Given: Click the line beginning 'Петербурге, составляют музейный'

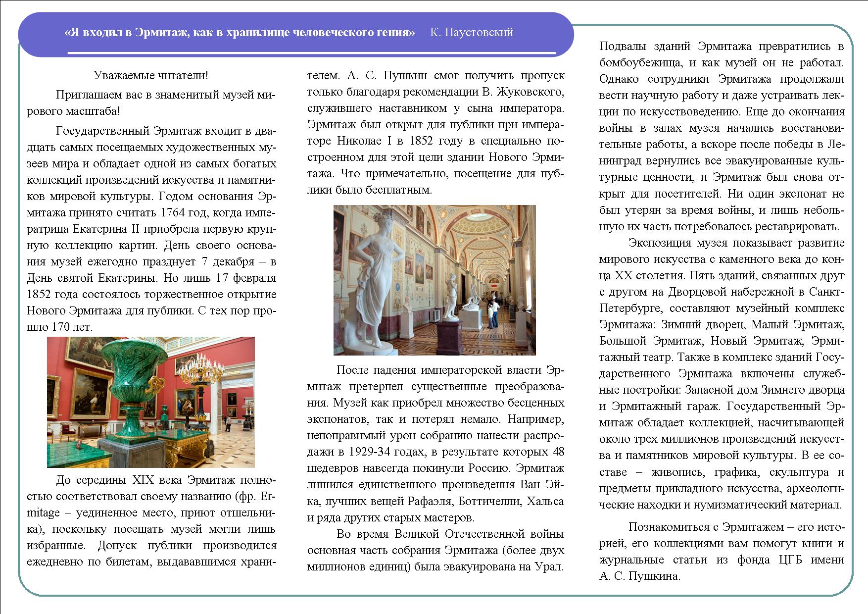Looking at the screenshot, I should (x=722, y=308).
